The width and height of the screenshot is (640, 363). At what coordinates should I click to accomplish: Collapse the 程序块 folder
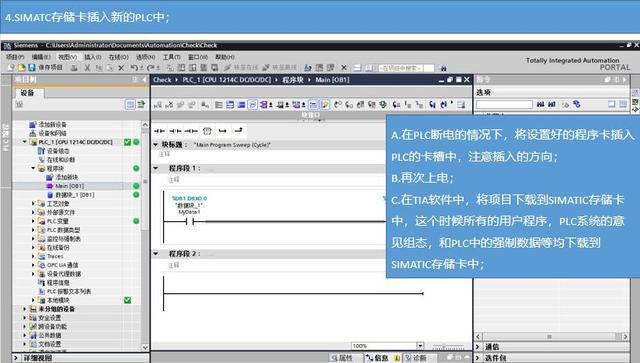[33, 168]
